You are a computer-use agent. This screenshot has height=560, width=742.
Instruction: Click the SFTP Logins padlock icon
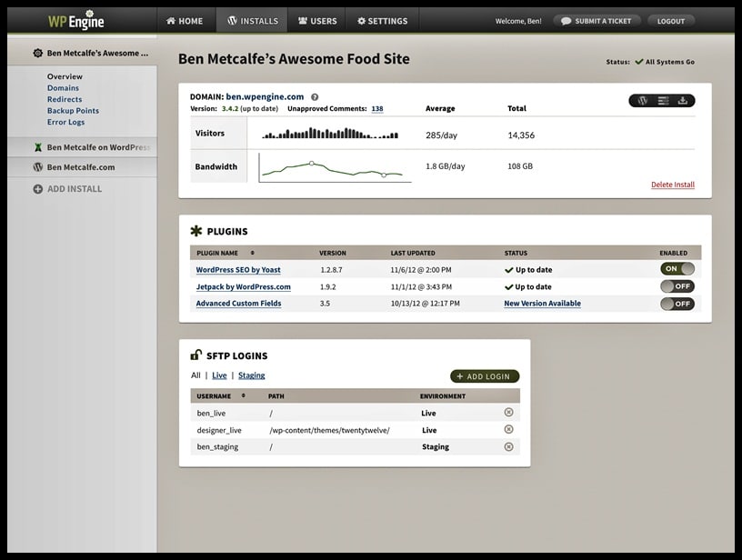196,355
